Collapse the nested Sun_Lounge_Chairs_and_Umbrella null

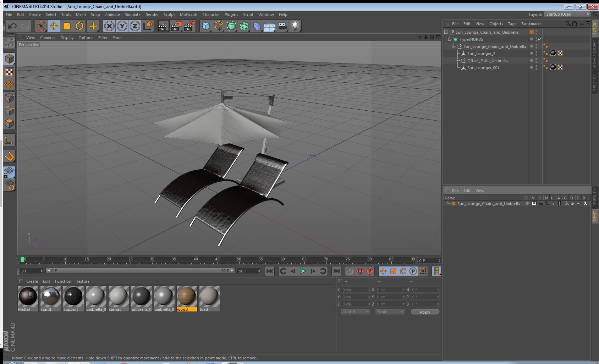454,46
